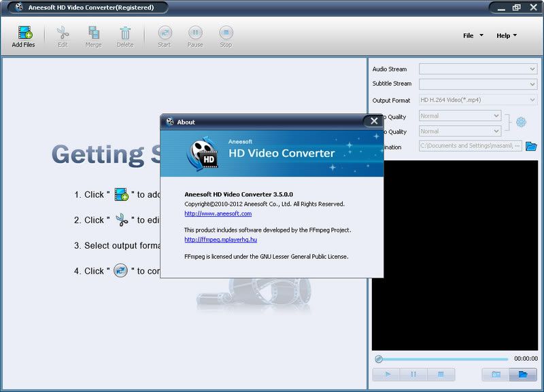Screen dimensions: 544x392
Task: Take a snapshot of the preview
Action: pyautogui.click(x=496, y=374)
